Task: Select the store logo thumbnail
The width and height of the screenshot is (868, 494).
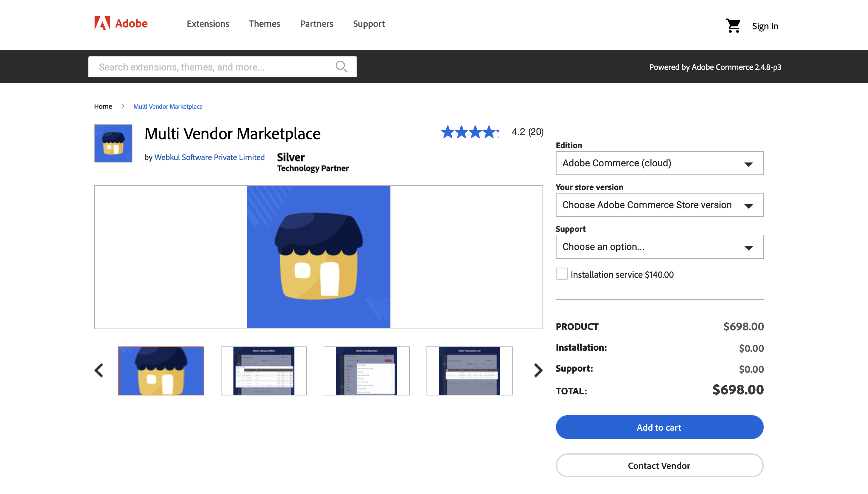Action: click(161, 371)
